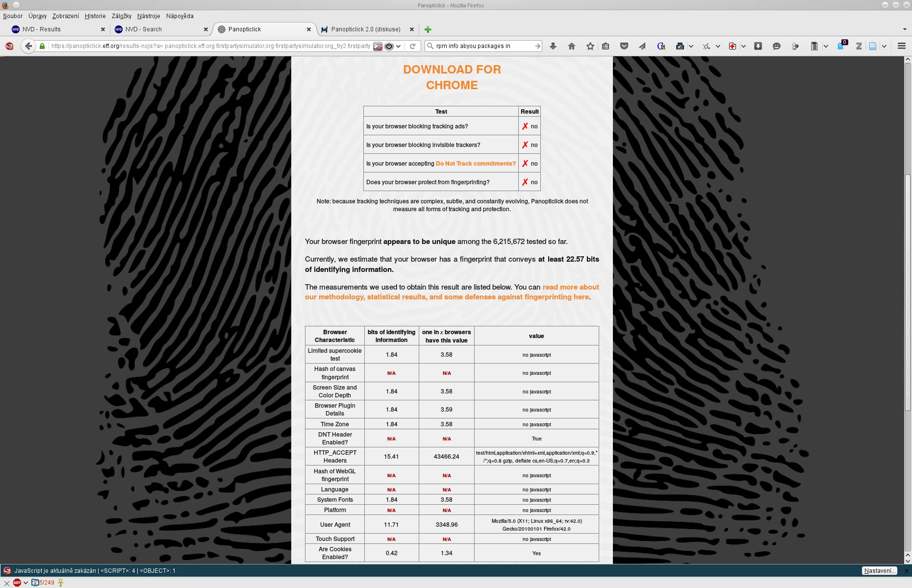Expand the Adblock Plus dropdown arrow
Image resolution: width=912 pixels, height=588 pixels.
coord(25,583)
